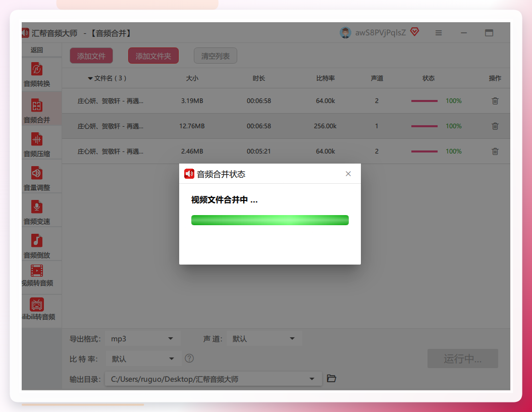532x412 pixels.
Task: Open the 比特率 bitrate dropdown
Action: [143, 358]
